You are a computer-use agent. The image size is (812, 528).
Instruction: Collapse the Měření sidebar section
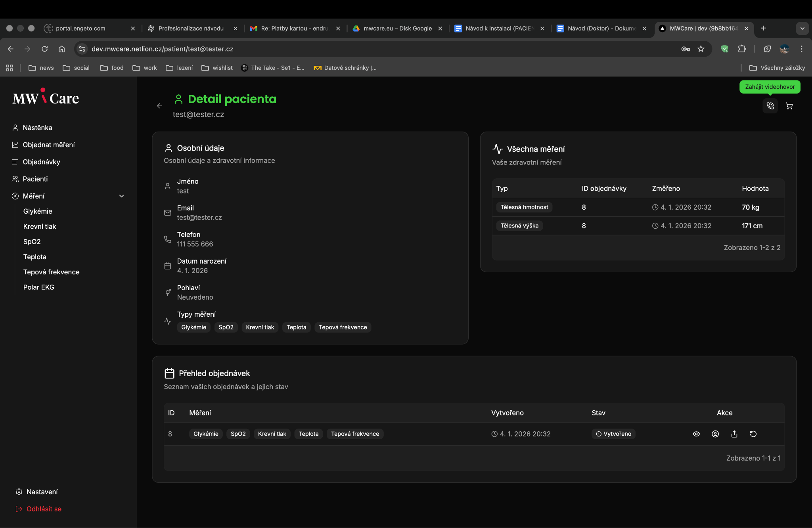tap(122, 196)
